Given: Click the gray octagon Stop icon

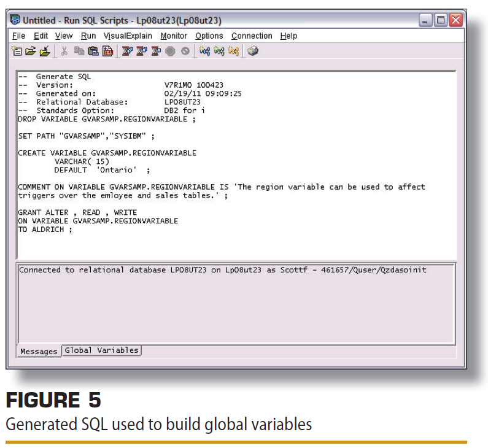Looking at the screenshot, I should tap(170, 51).
